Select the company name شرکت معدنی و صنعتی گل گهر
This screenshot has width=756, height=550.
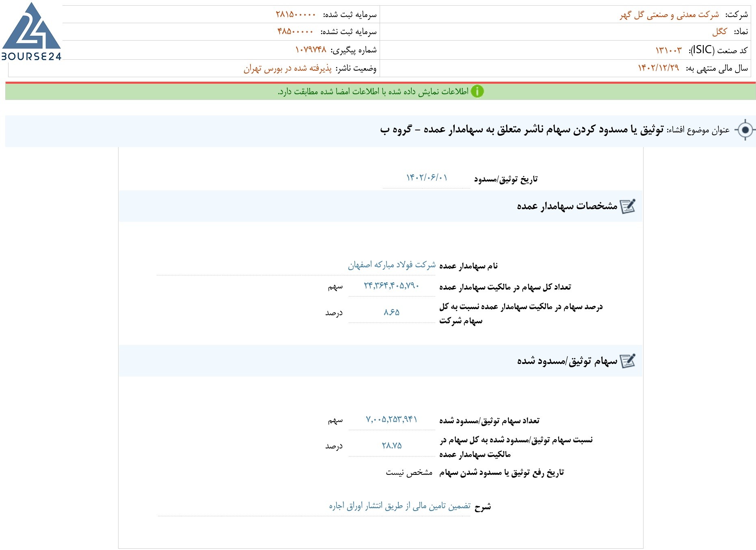pos(669,15)
